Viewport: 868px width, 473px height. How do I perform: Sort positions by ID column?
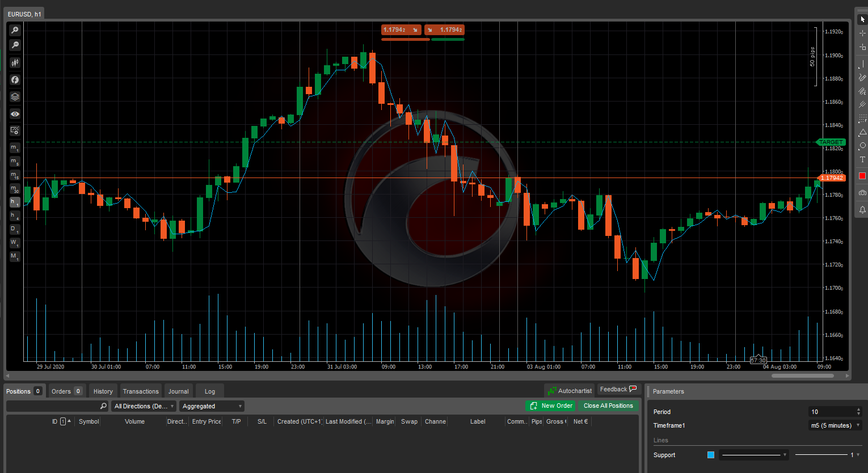pyautogui.click(x=54, y=421)
